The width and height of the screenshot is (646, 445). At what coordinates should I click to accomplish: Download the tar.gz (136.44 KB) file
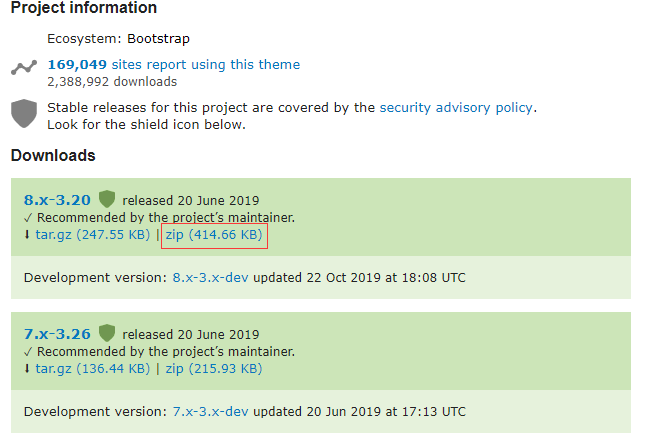(92, 368)
